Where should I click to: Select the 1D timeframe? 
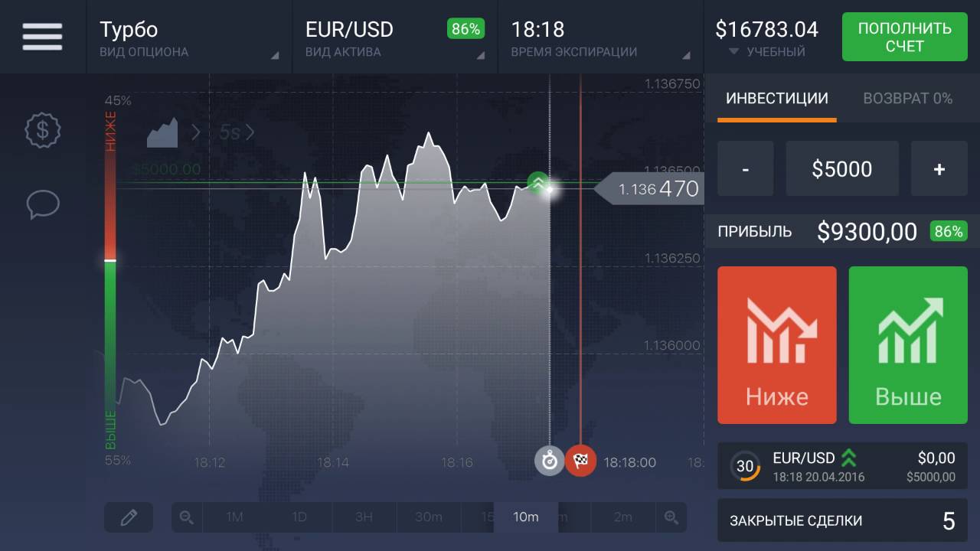click(x=299, y=517)
